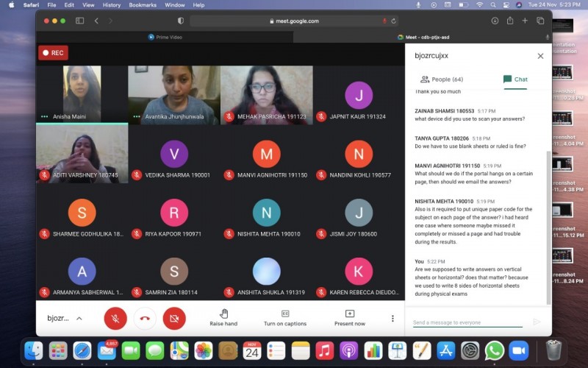Image resolution: width=588 pixels, height=368 pixels.
Task: Send the chat message arrow
Action: coord(537,322)
